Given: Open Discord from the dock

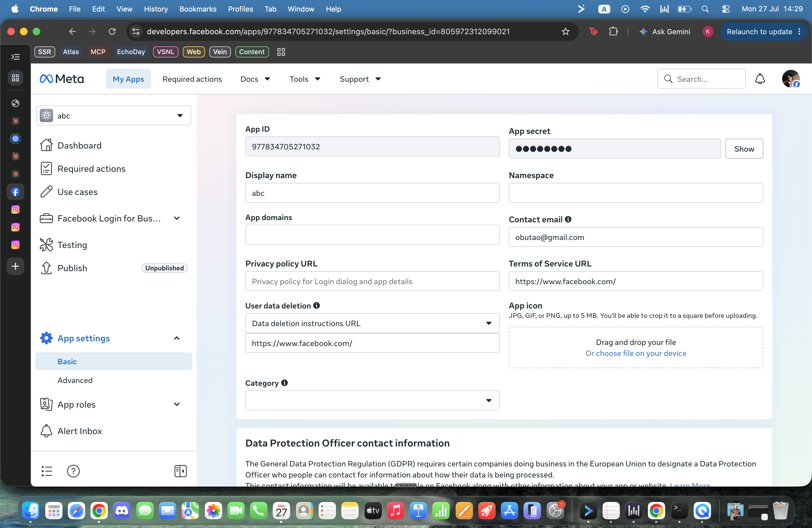Looking at the screenshot, I should point(122,511).
